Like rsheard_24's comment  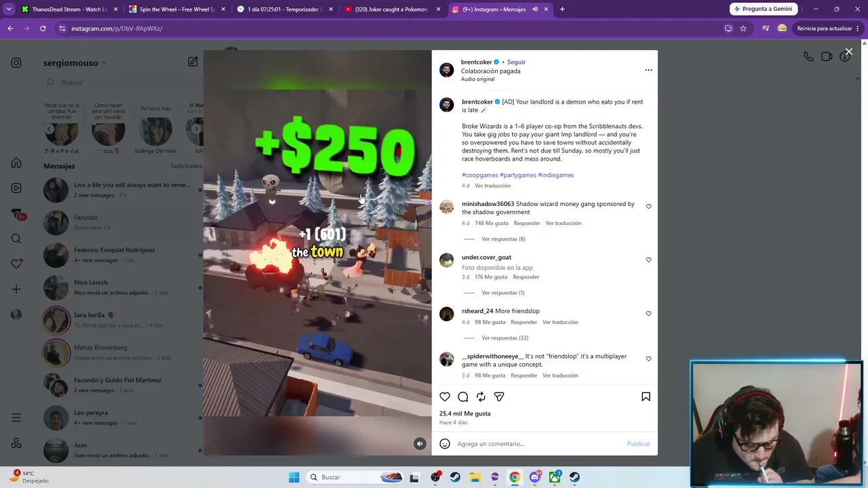(x=648, y=313)
